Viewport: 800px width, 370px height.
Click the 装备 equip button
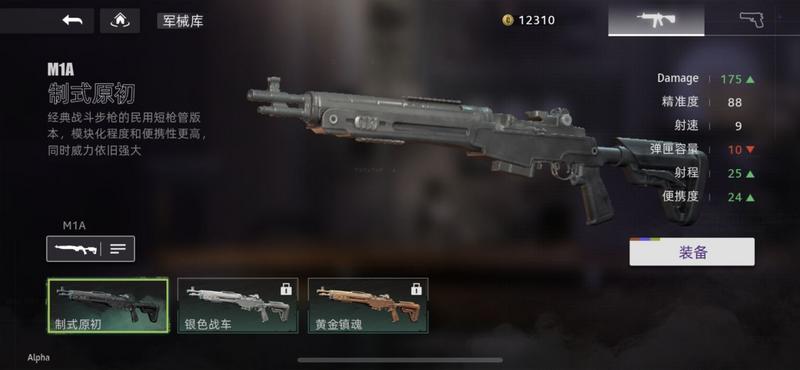(692, 252)
